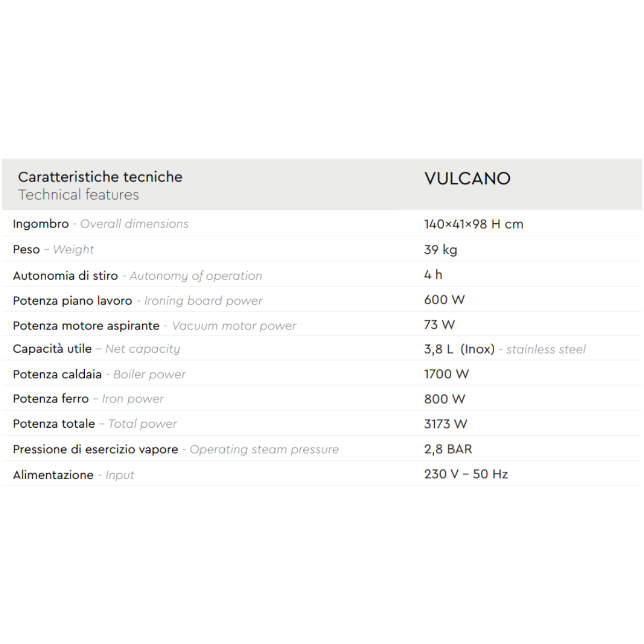644x644 pixels.
Task: Select the Ingombro overall dimensions label
Action: click(100, 224)
